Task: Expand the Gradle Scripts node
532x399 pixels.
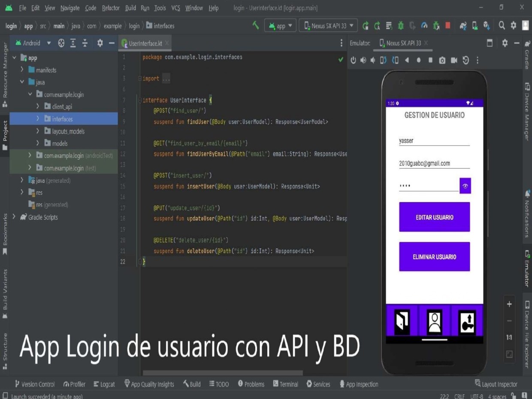Action: coord(14,217)
